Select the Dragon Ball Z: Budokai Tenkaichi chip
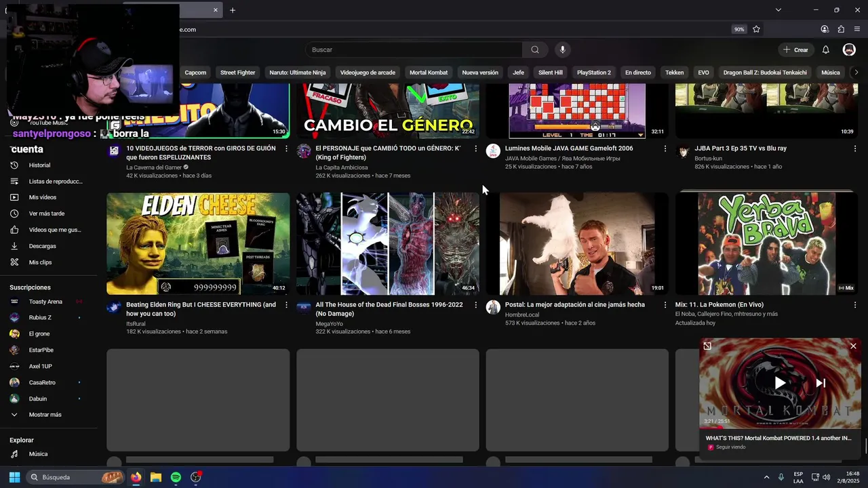868x488 pixels. (765, 73)
